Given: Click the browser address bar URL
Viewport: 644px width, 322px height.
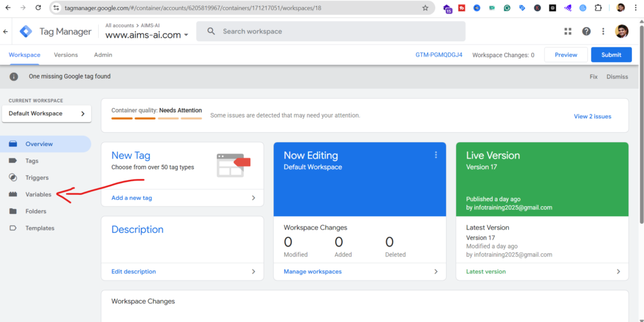Looking at the screenshot, I should click(x=193, y=8).
